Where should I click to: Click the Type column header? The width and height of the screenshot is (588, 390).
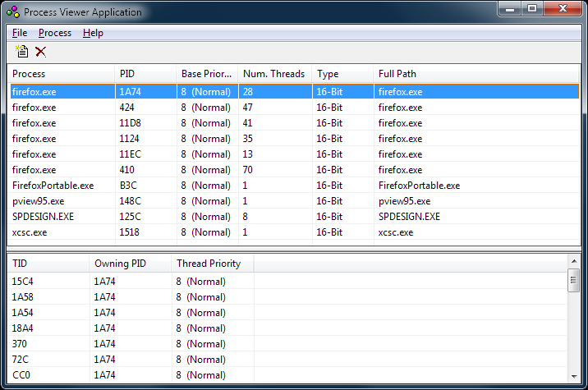(342, 74)
